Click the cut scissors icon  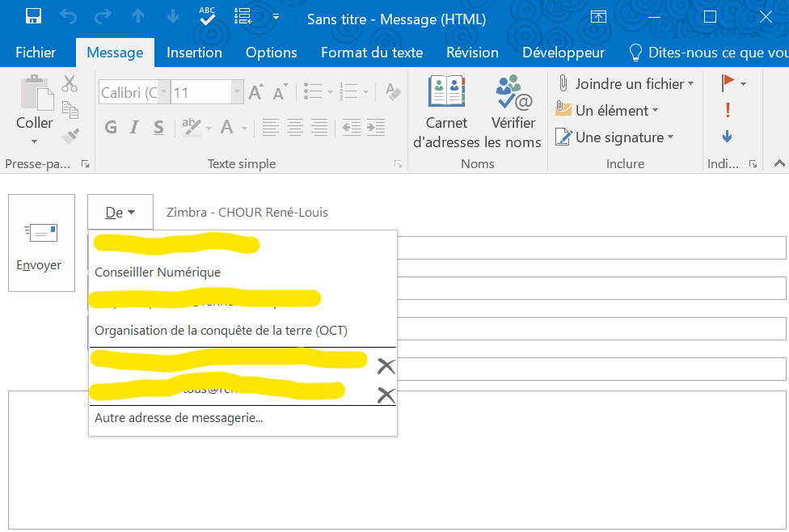pyautogui.click(x=70, y=83)
